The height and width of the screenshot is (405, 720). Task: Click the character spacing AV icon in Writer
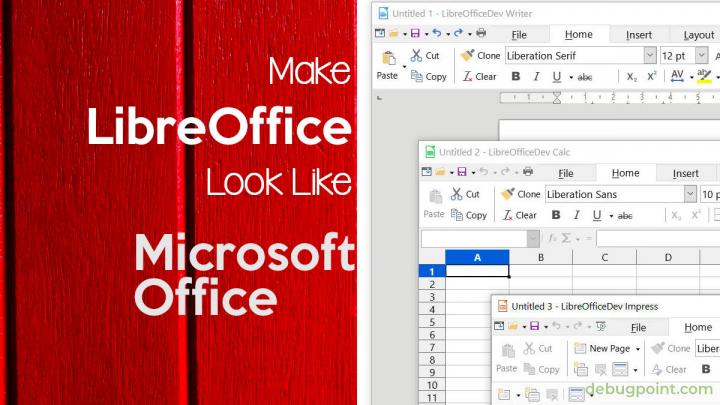[x=677, y=76]
